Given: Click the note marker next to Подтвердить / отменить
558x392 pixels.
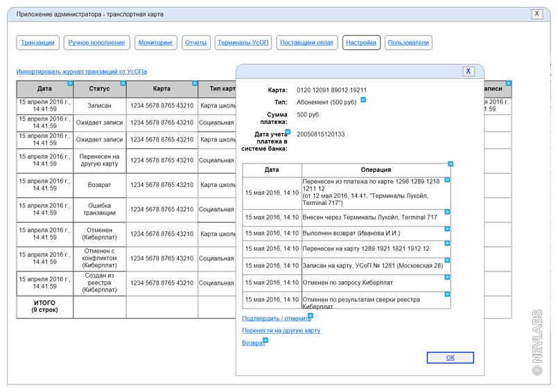Looking at the screenshot, I should click(311, 316).
